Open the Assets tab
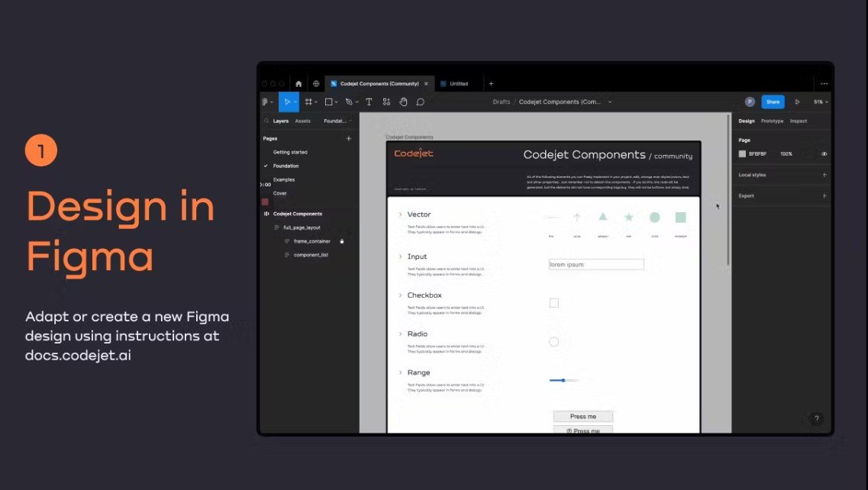 303,121
